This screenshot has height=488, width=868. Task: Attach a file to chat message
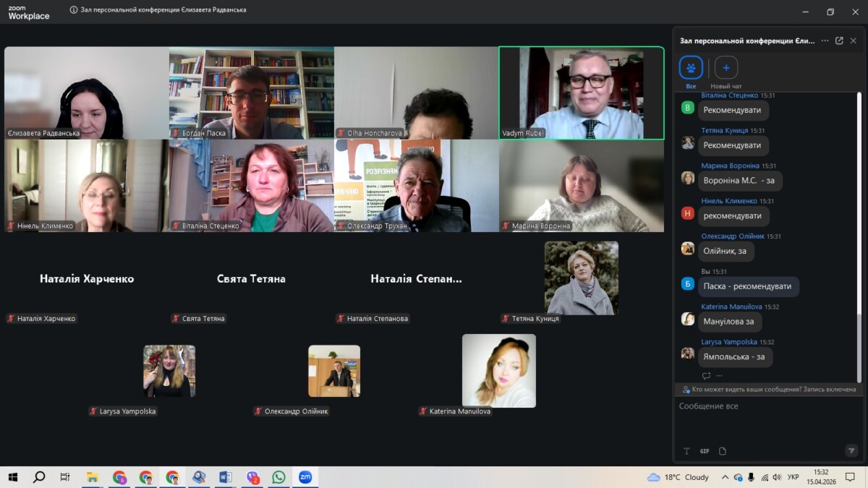click(722, 451)
